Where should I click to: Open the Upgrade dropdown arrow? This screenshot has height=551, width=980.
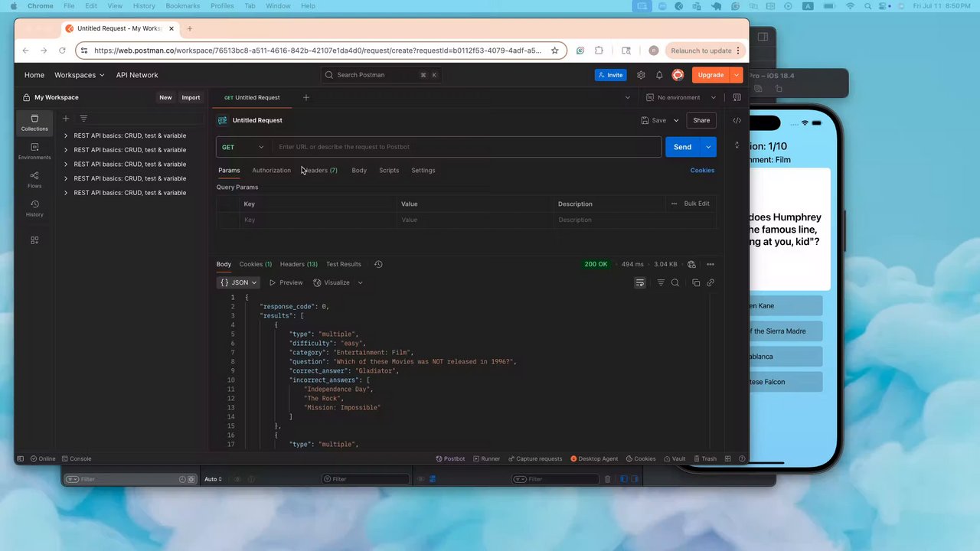[x=736, y=75]
